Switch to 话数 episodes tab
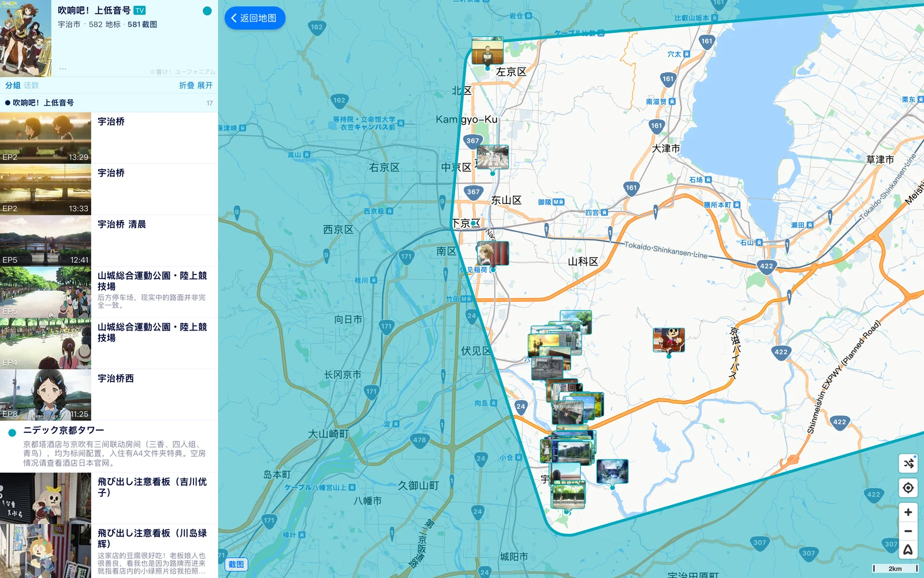This screenshot has width=924, height=578. click(x=31, y=86)
